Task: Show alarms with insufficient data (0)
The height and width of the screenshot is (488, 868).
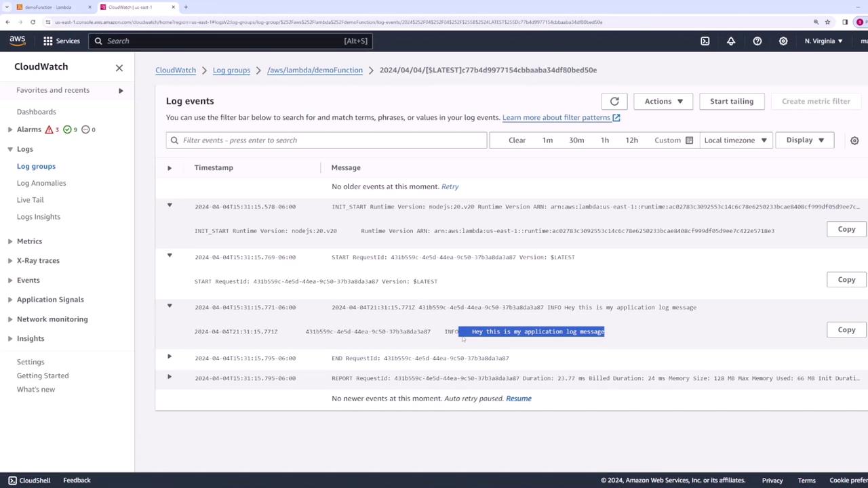Action: pyautogui.click(x=88, y=129)
